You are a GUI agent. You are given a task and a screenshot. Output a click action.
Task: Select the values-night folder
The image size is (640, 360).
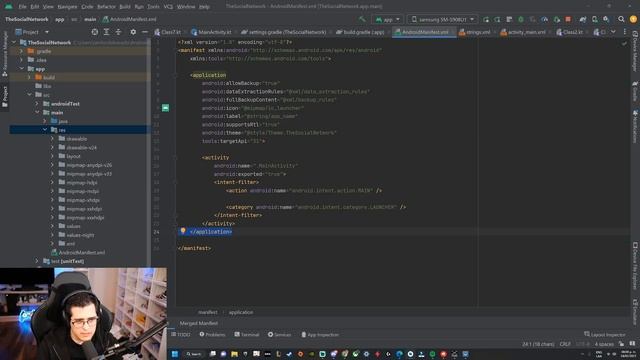point(80,235)
